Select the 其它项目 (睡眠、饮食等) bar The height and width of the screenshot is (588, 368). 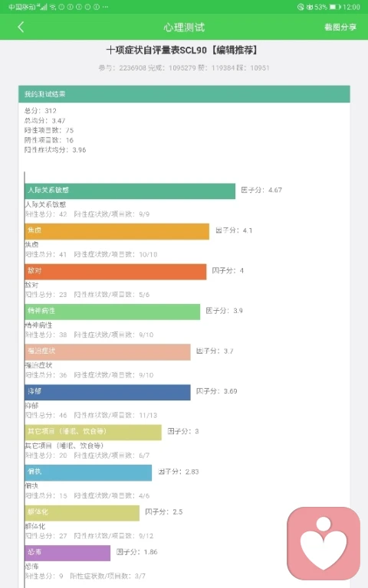[x=93, y=433]
